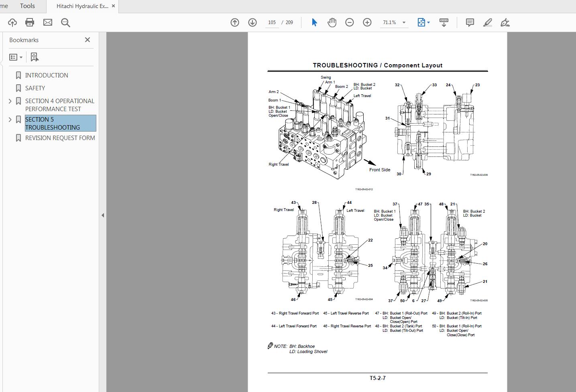
Task: Open the zoom percentage dropdown
Action: point(404,22)
